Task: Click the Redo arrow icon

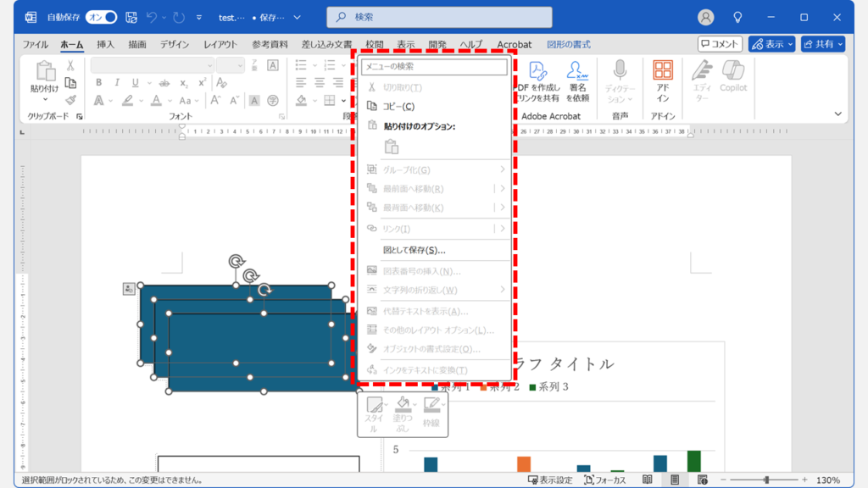Action: (x=178, y=17)
